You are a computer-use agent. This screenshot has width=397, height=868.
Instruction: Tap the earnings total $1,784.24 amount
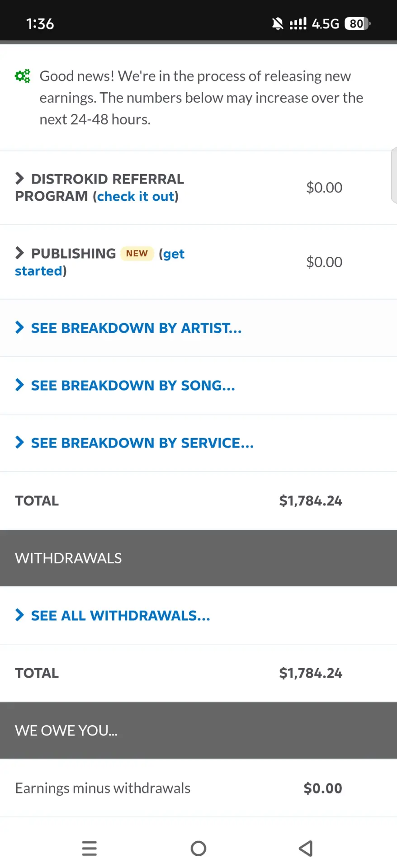click(x=311, y=501)
